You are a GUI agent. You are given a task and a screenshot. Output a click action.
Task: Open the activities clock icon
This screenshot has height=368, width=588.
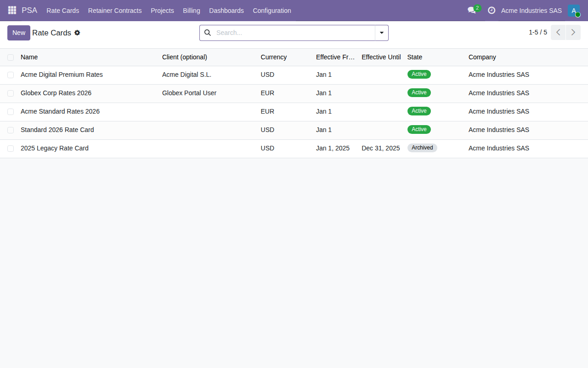pos(492,10)
